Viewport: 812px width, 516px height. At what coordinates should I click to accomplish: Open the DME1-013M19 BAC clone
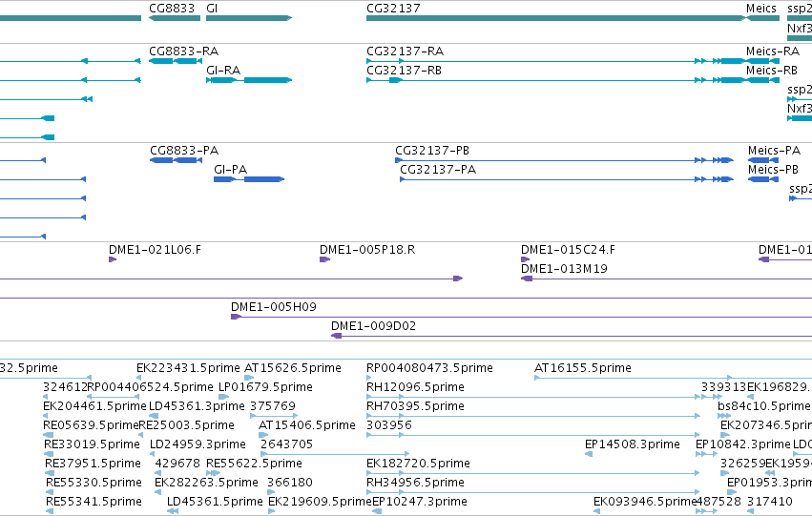point(563,269)
